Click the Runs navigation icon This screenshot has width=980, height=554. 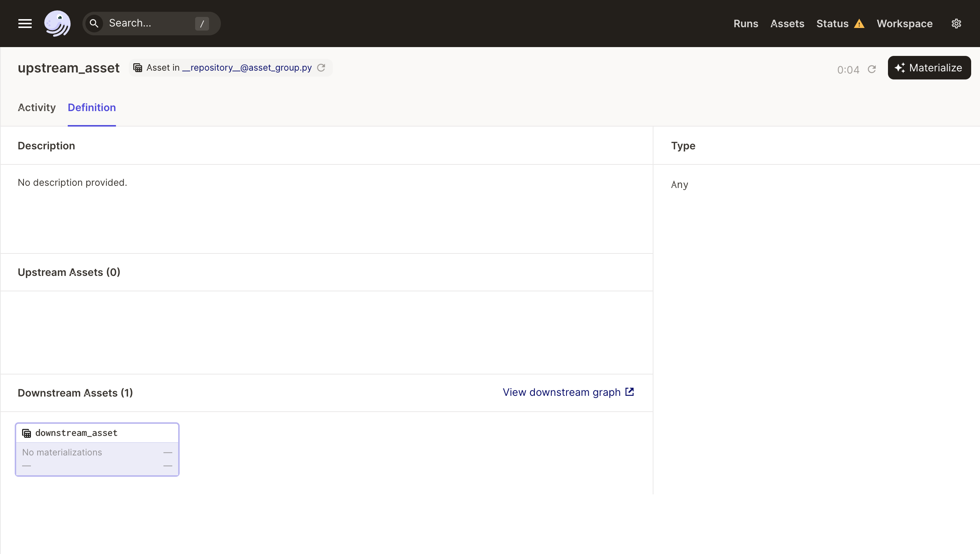pyautogui.click(x=746, y=23)
